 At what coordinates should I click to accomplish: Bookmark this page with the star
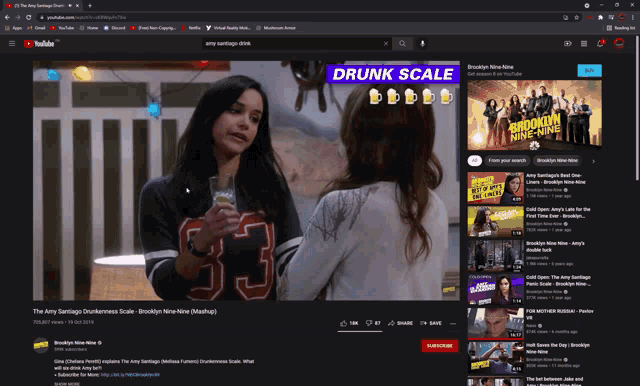(x=576, y=17)
